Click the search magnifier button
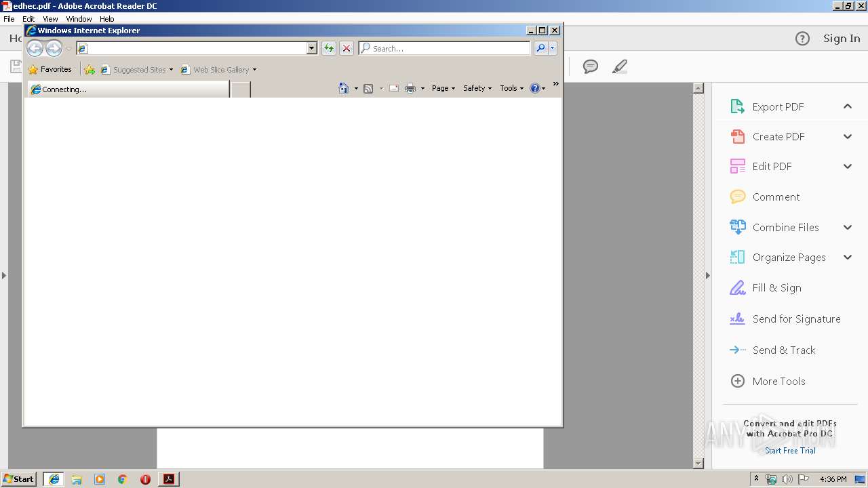 click(540, 48)
